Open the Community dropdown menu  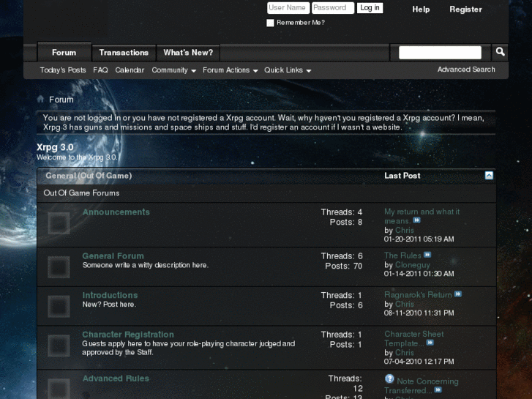point(173,70)
